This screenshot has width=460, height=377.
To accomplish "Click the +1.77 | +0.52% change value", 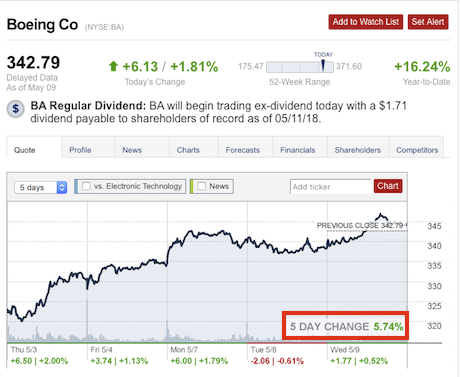I will click(x=359, y=361).
